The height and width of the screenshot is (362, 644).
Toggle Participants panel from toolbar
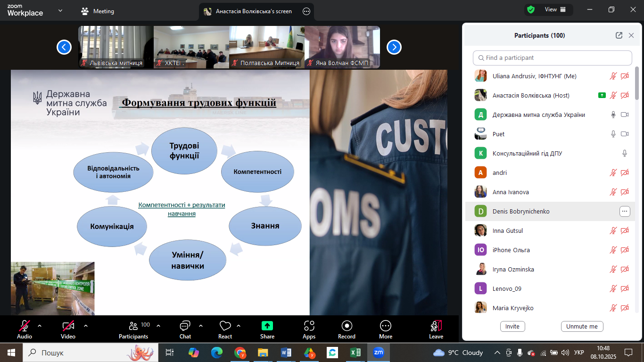(133, 326)
